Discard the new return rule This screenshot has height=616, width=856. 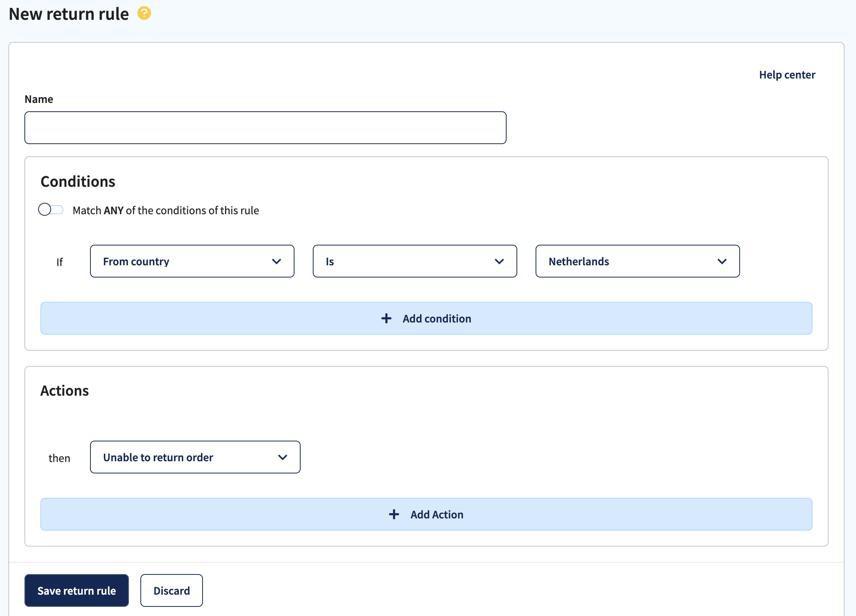point(171,590)
